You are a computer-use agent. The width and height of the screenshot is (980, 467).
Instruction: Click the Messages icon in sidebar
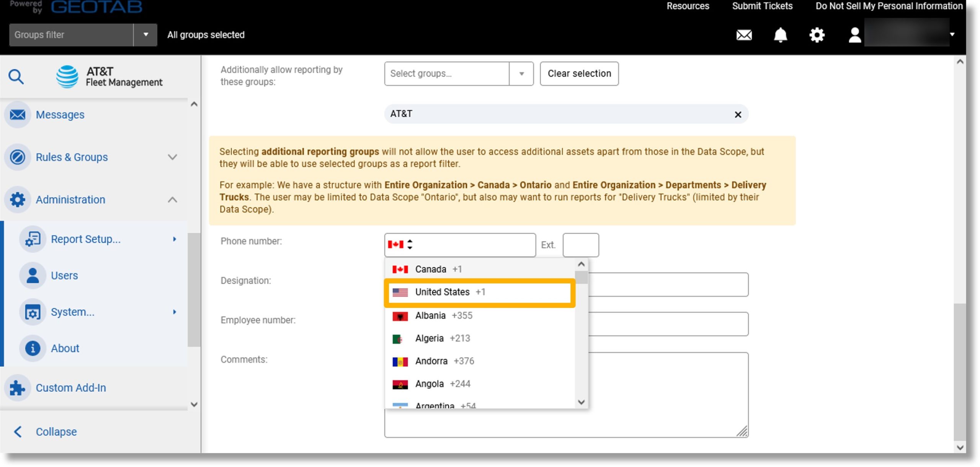coord(18,115)
